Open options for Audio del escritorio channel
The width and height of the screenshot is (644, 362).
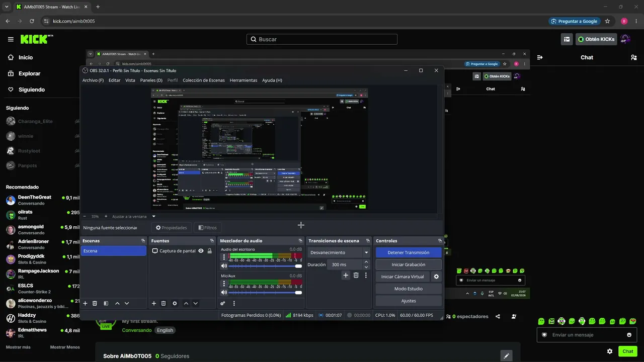coord(224,257)
